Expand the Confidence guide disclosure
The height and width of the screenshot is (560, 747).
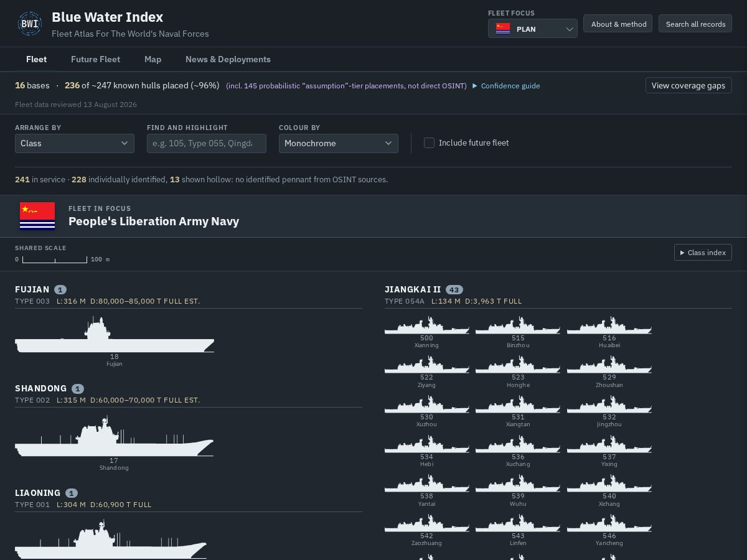tap(506, 86)
